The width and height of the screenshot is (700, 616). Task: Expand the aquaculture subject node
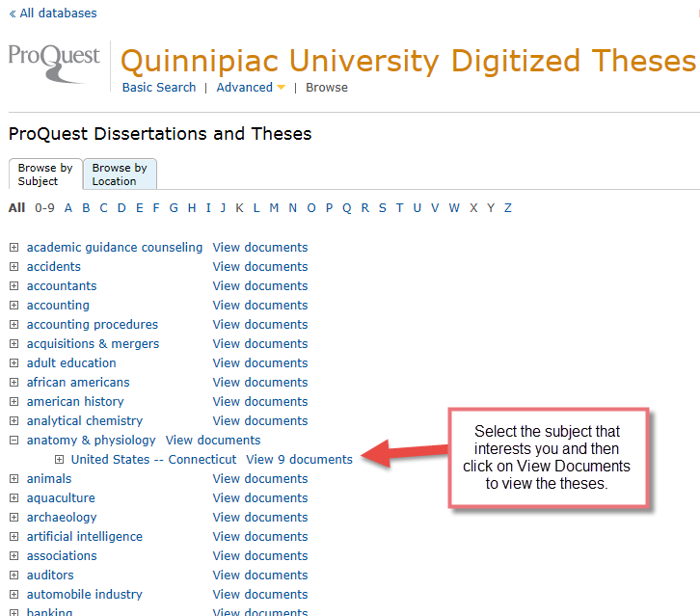pyautogui.click(x=14, y=497)
